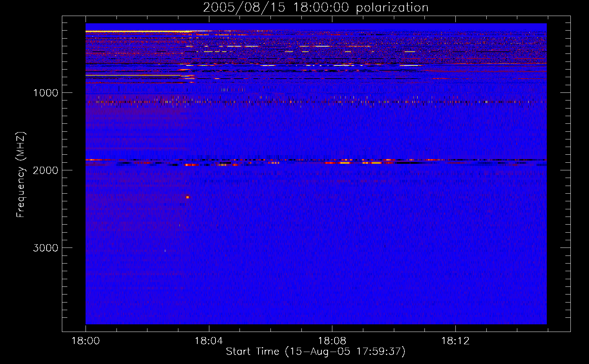This screenshot has height=364, width=589.
Task: Click the 2000 frequency tick label
Action: (46, 170)
